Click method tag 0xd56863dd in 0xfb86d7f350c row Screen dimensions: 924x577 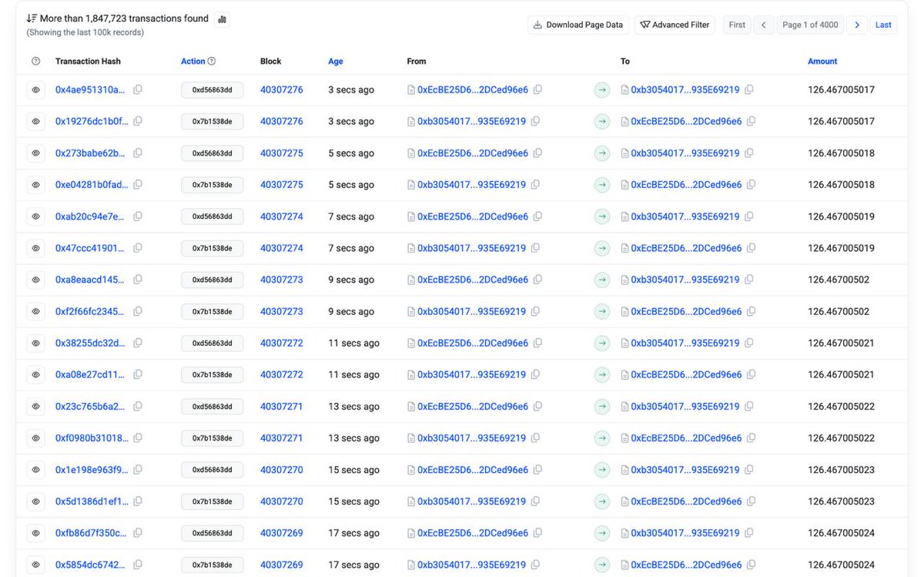pos(212,533)
